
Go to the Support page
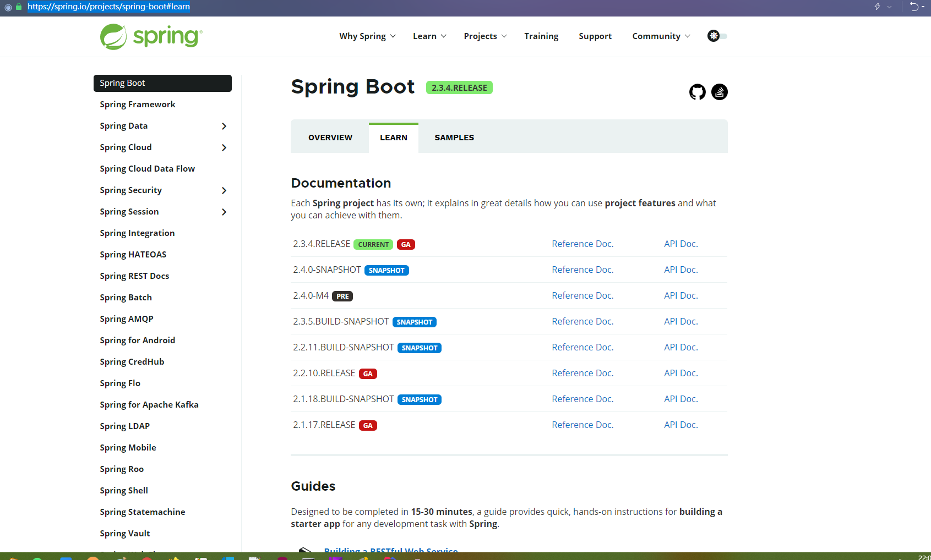coord(595,36)
